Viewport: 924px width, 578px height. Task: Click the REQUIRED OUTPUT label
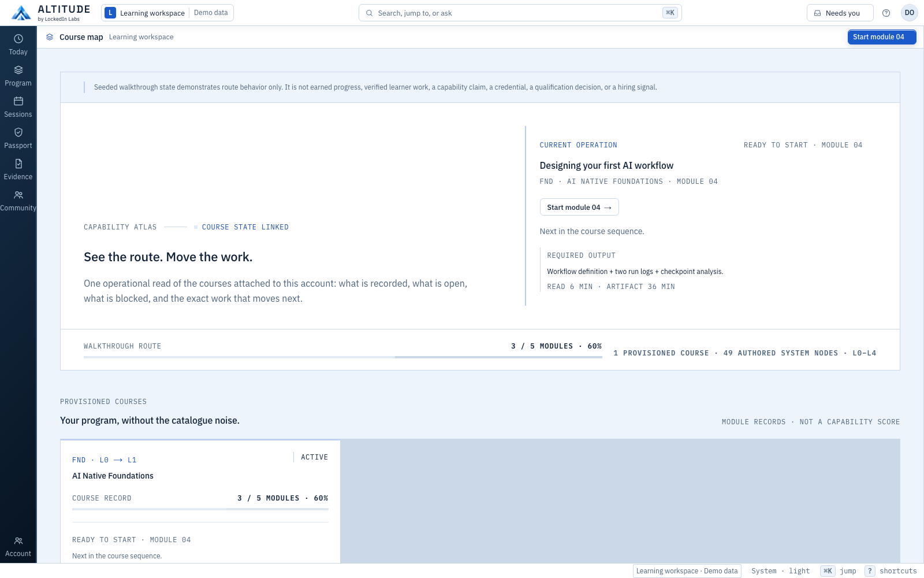click(x=581, y=255)
